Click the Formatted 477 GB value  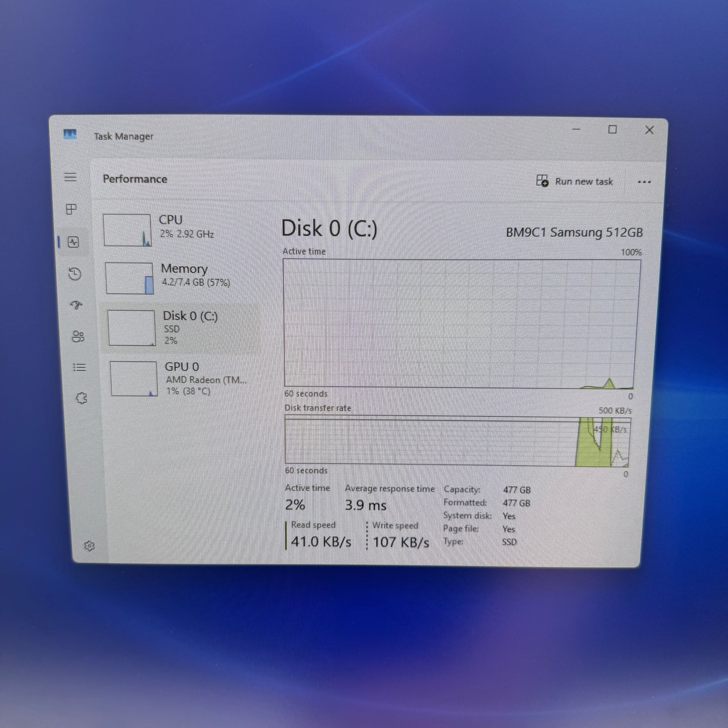516,503
